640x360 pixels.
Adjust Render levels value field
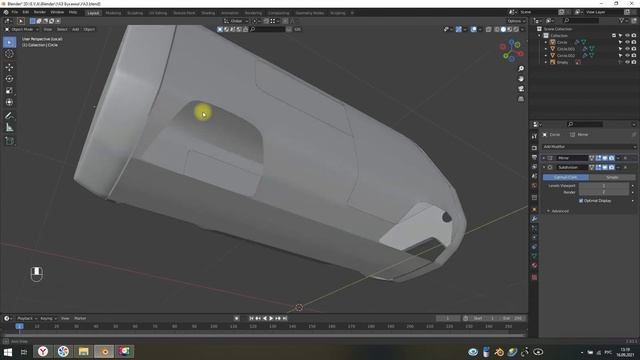point(604,192)
